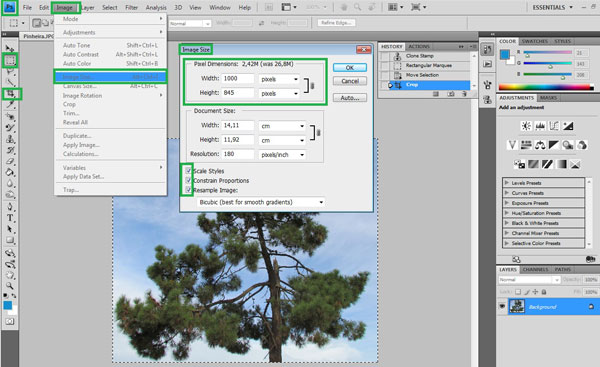Select the Clone Stamp tool in toolbox
Image resolution: width=600 pixels, height=367 pixels.
[x=10, y=139]
